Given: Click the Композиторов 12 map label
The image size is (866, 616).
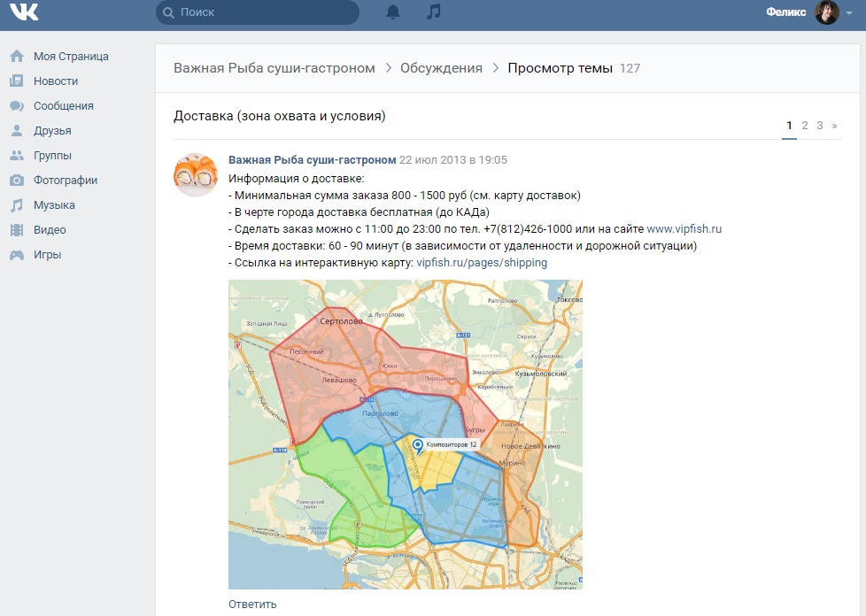Looking at the screenshot, I should click(452, 444).
